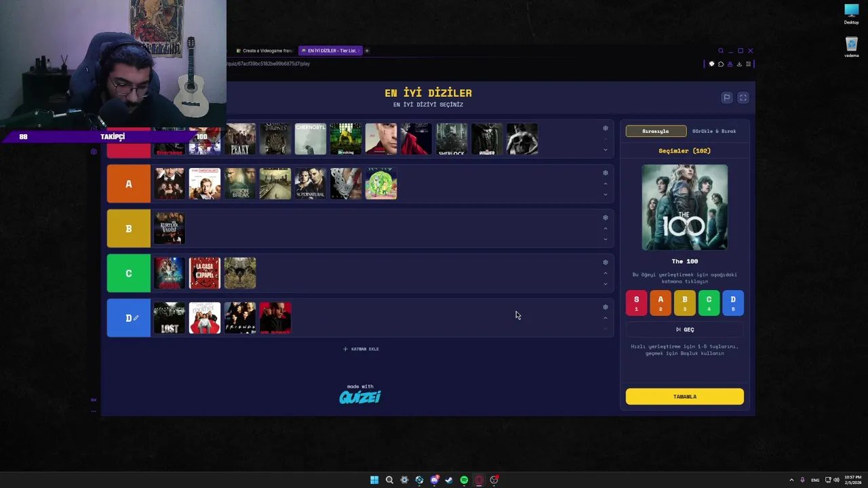Open Quizei logo link

360,396
